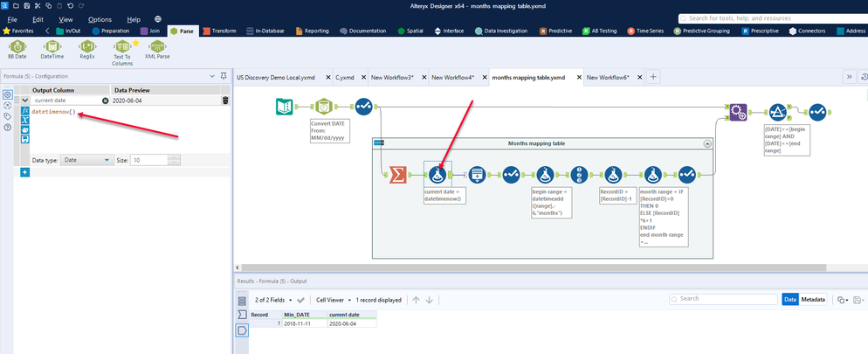The height and width of the screenshot is (354, 868).
Task: Delete the current date output column
Action: click(225, 101)
